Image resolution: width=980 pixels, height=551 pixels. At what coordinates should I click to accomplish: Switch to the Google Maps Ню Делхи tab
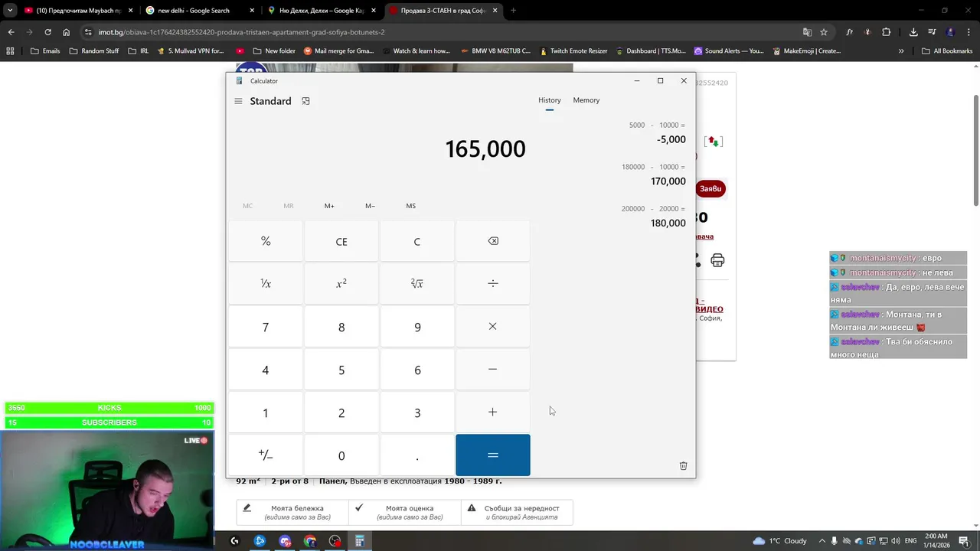(x=322, y=11)
